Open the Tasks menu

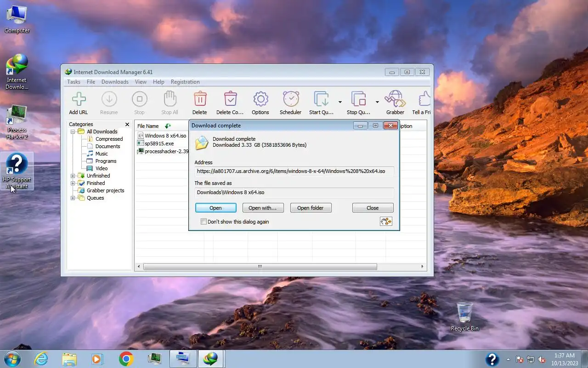[x=73, y=82]
